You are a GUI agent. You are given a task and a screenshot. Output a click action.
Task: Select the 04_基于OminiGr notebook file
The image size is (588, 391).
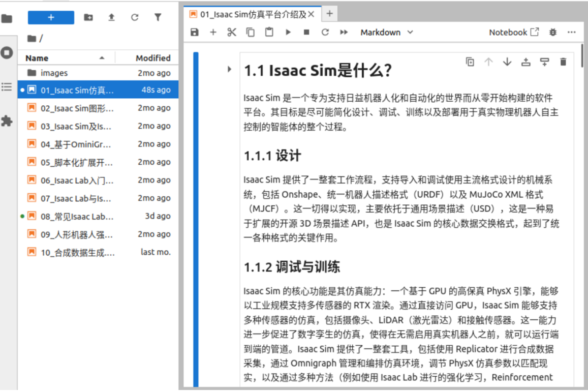98,144
